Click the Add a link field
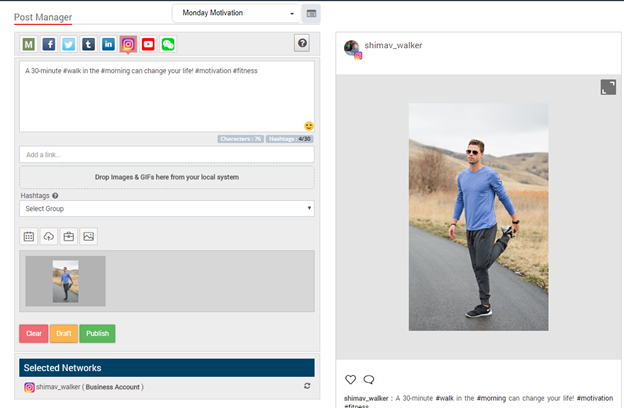Image resolution: width=624 pixels, height=408 pixels. [167, 155]
